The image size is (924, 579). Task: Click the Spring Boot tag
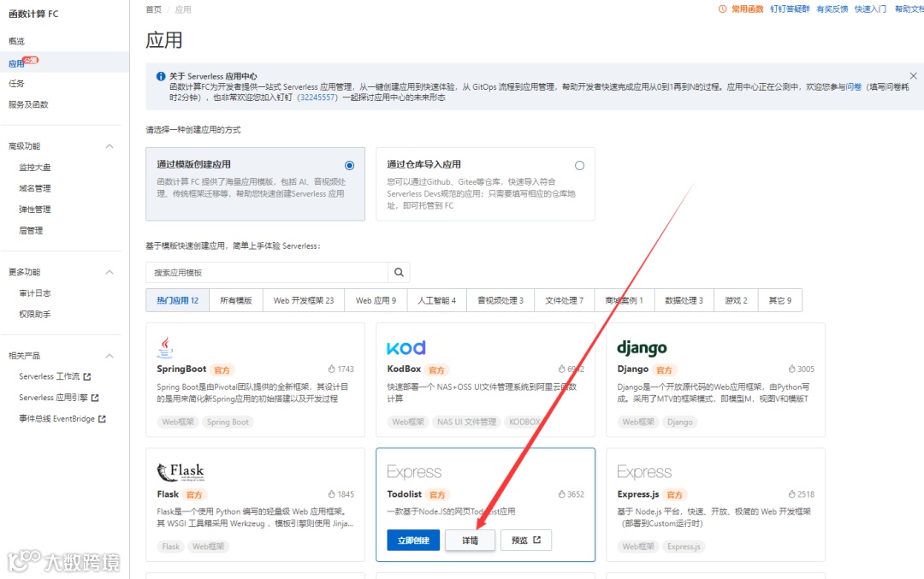pyautogui.click(x=228, y=422)
